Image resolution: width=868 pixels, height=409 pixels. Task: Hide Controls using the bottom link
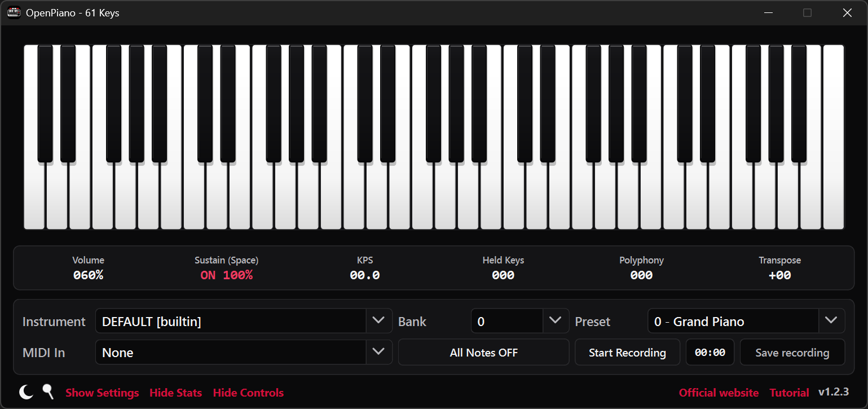[248, 393]
